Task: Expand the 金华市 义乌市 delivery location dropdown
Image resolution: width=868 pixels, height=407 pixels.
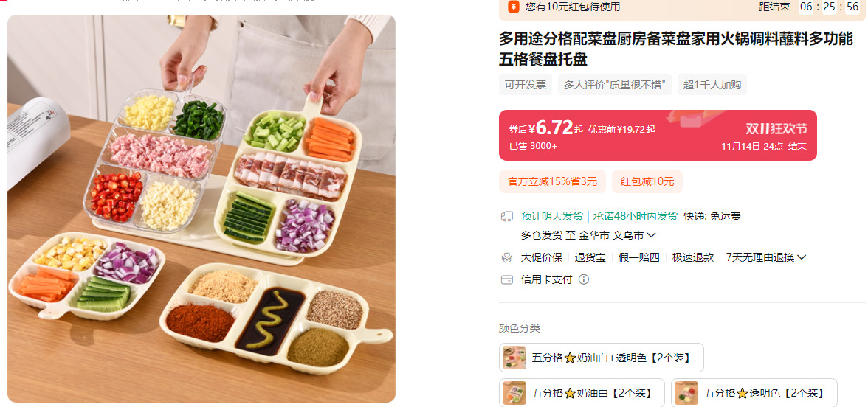Action: click(651, 235)
